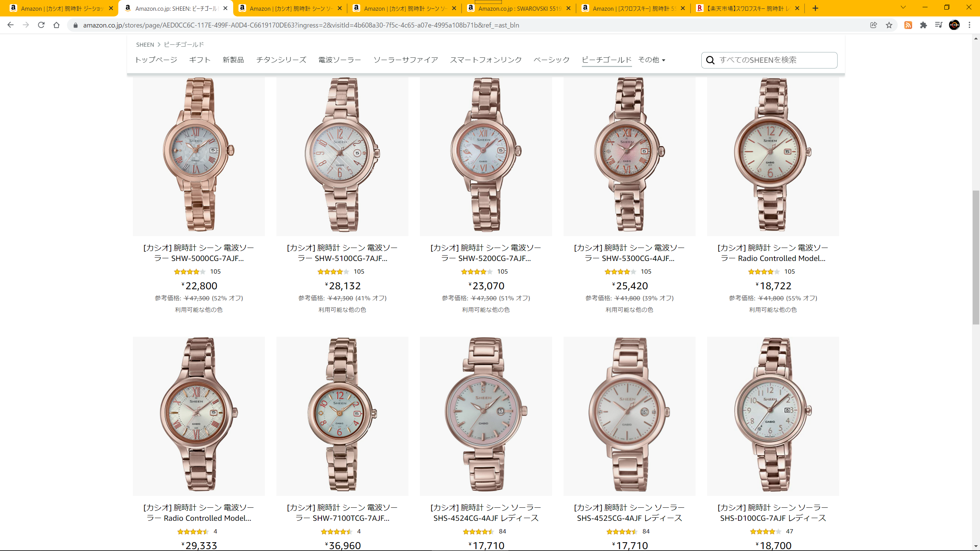Open SHS-4524CG-4AJF product title link
980x551 pixels.
[x=486, y=513]
